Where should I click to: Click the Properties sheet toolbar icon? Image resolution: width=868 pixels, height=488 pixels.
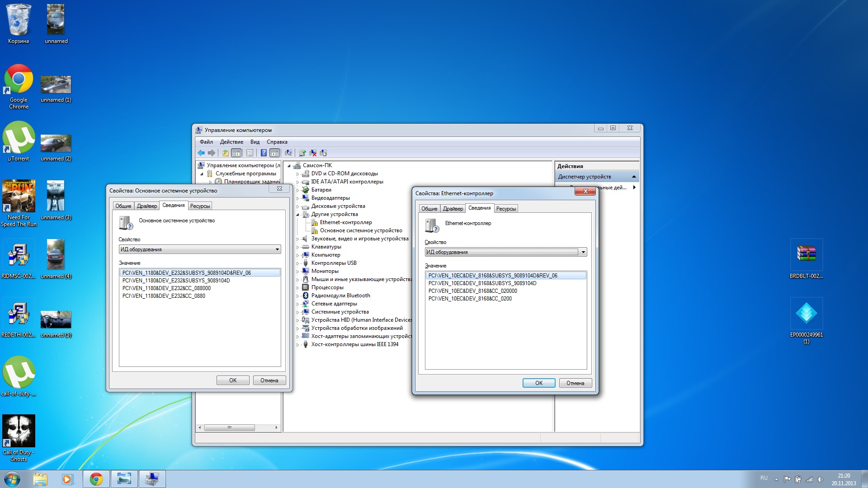pyautogui.click(x=250, y=153)
